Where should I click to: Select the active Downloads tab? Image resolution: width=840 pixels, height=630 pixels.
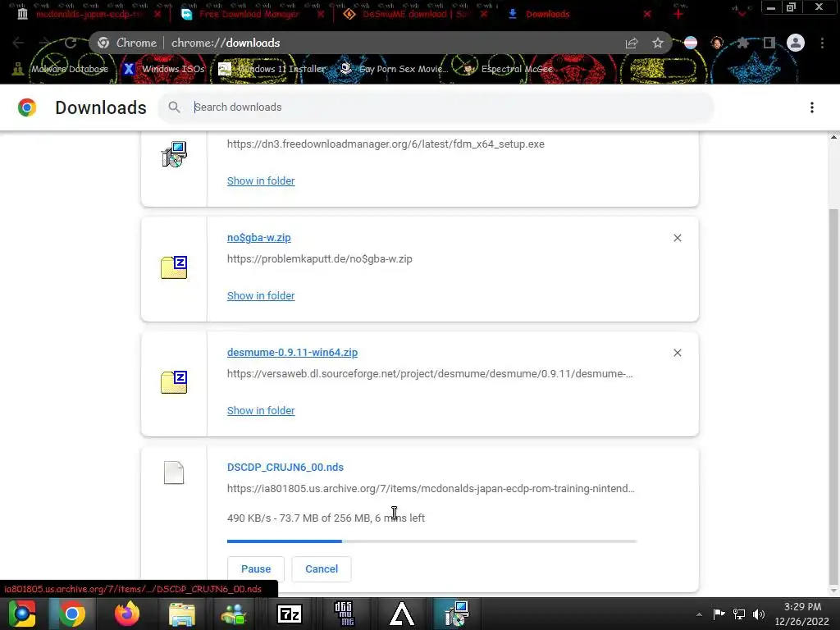coord(547,14)
